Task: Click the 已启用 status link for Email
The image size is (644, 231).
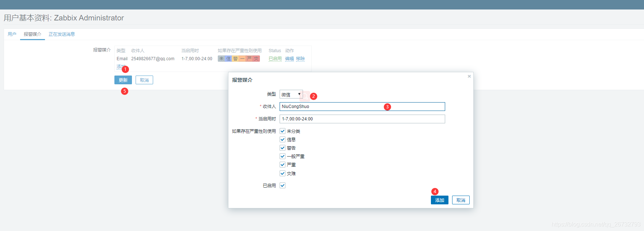Action: 275,59
